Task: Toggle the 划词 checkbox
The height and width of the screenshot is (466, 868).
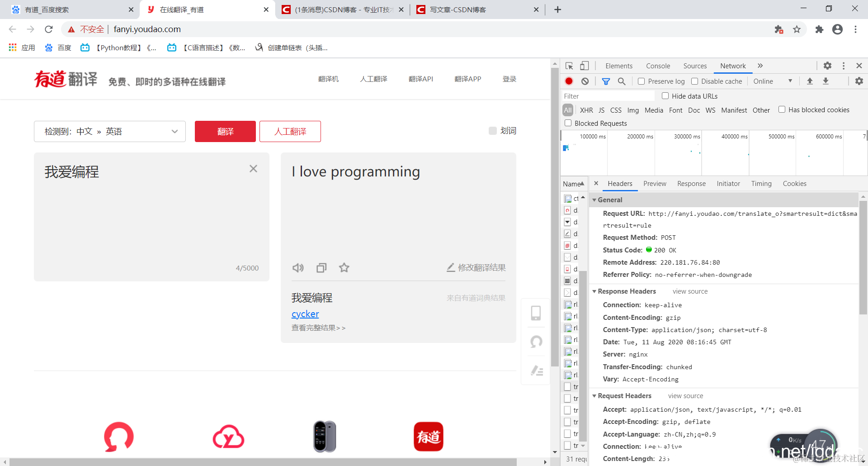Action: click(493, 131)
